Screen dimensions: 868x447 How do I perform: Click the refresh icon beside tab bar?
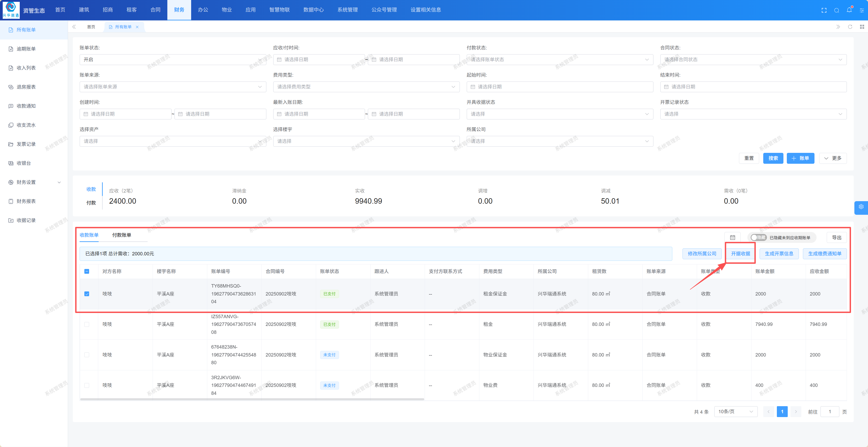(x=850, y=27)
